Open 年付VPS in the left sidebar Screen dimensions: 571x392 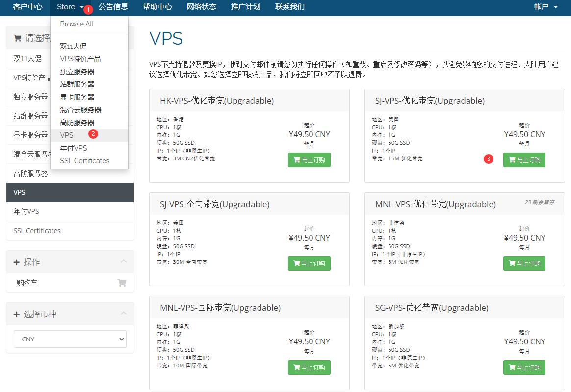(26, 211)
